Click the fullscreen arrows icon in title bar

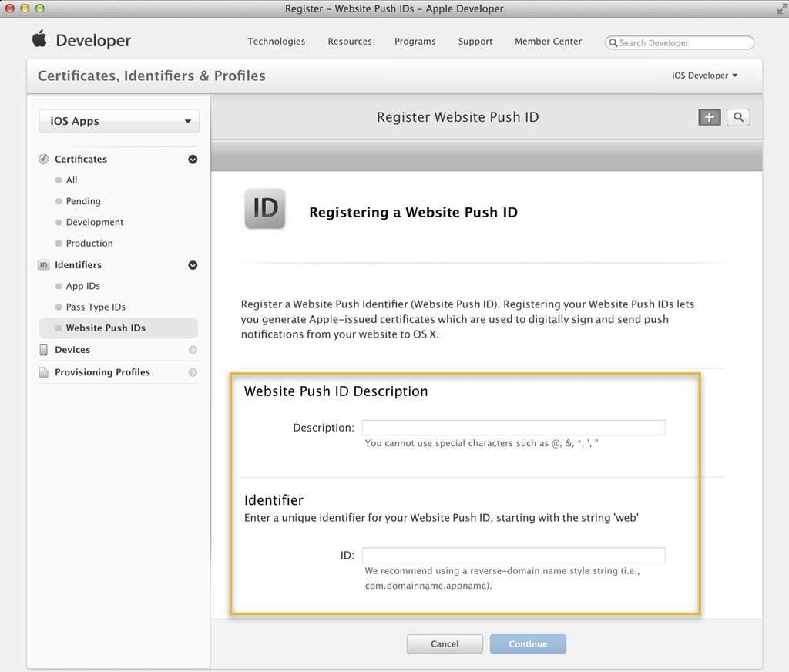pyautogui.click(x=781, y=8)
